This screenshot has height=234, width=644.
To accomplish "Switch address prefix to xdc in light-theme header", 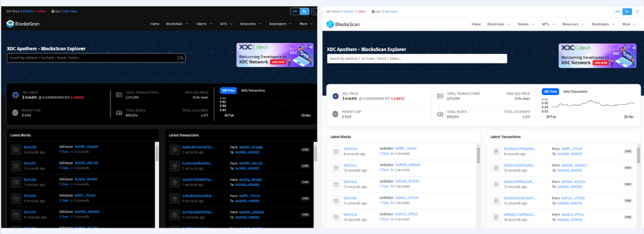I will coord(618,12).
